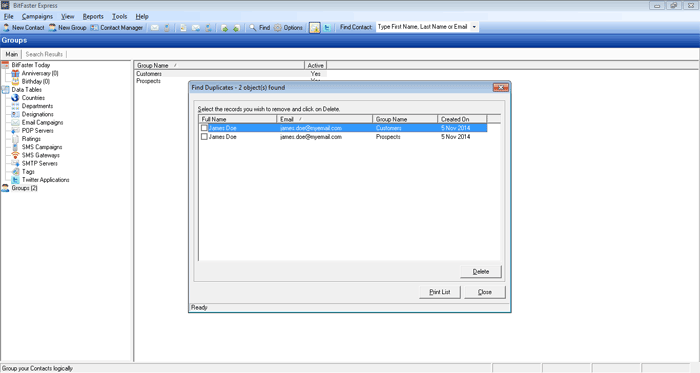Screen dimensions: 700x373
Task: Open the Help menu
Action: click(142, 17)
